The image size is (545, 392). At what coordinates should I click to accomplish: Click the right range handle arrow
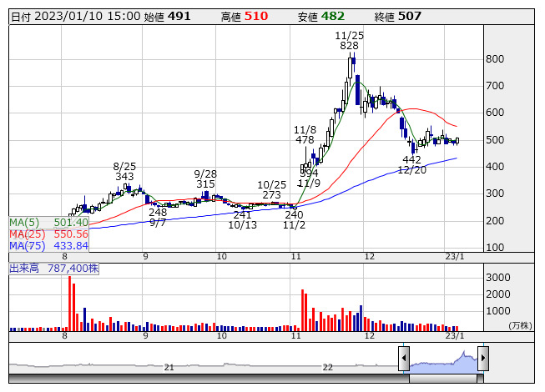tap(482, 359)
